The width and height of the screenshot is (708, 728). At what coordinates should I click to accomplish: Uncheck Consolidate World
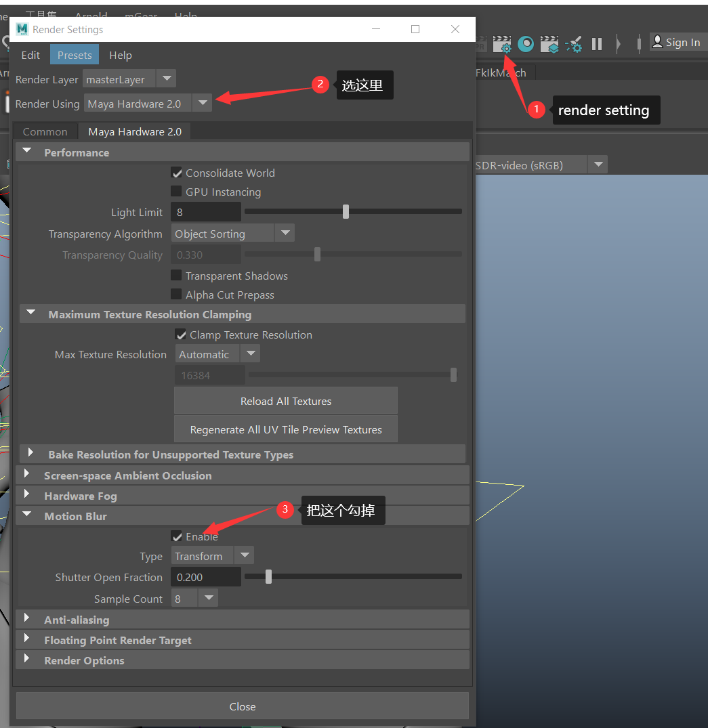[177, 173]
